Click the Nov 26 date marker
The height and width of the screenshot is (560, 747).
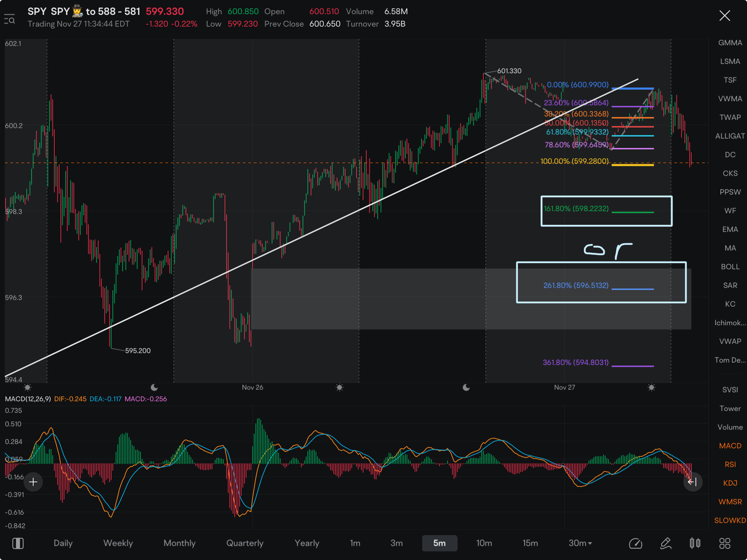tap(252, 388)
